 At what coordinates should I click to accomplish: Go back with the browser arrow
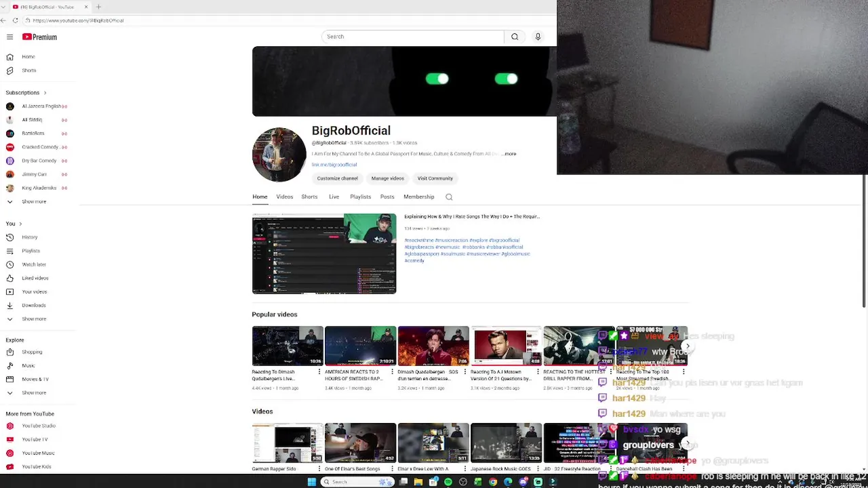pos(3,20)
